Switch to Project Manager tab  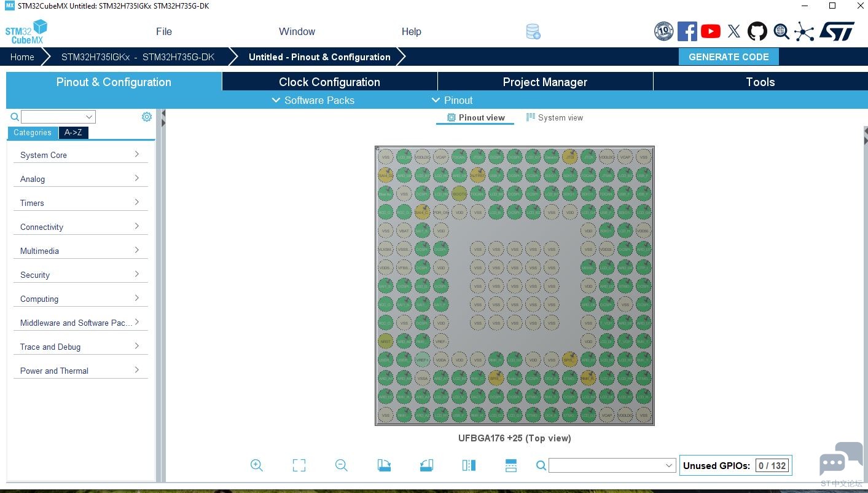545,82
